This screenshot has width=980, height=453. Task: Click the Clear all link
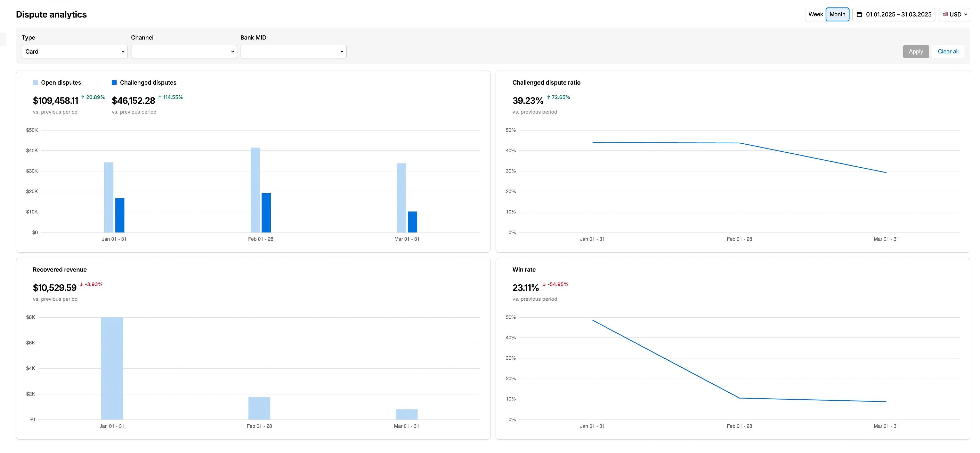[948, 51]
